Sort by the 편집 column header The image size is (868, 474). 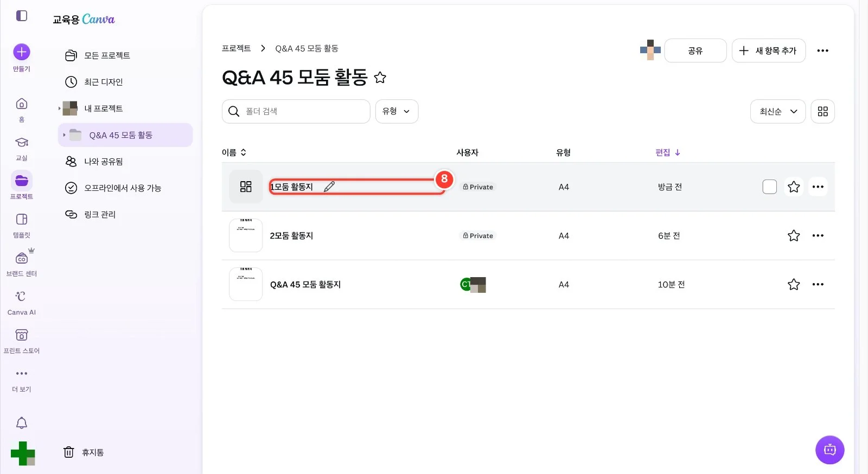coord(668,152)
